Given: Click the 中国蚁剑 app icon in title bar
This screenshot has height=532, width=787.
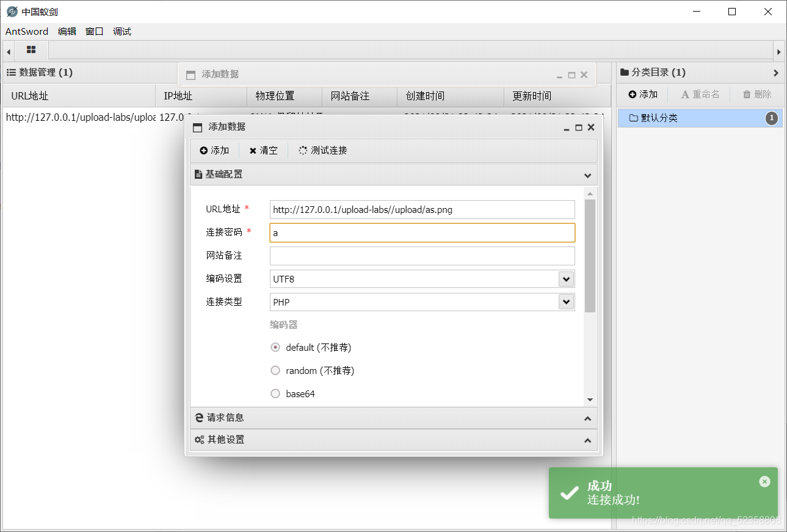Looking at the screenshot, I should (x=12, y=12).
